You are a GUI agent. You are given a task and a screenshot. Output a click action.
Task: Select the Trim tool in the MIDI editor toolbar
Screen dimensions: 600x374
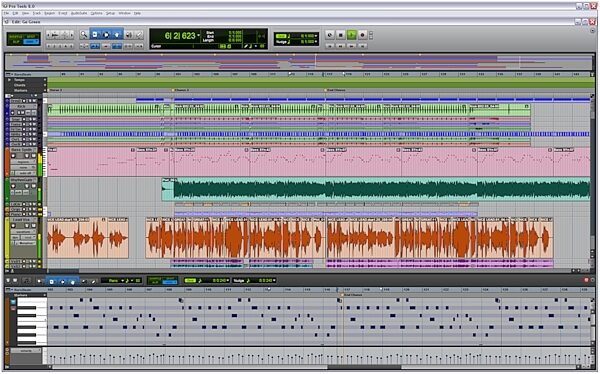51,281
